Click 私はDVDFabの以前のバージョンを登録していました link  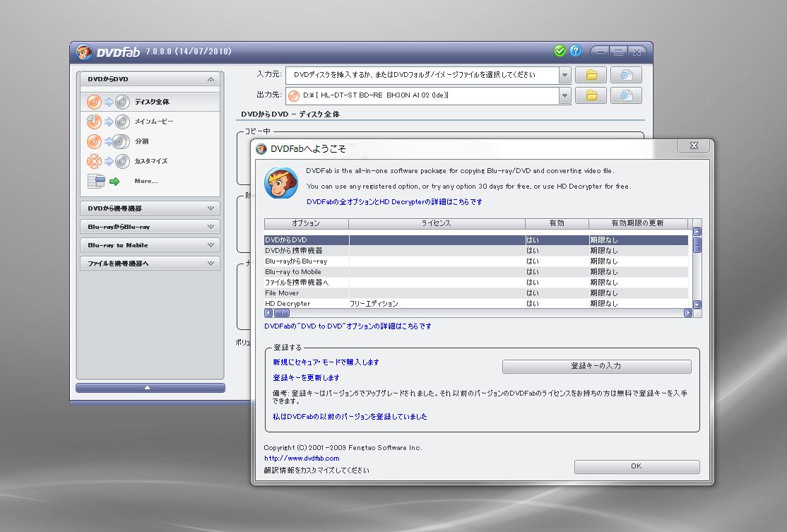(350, 417)
